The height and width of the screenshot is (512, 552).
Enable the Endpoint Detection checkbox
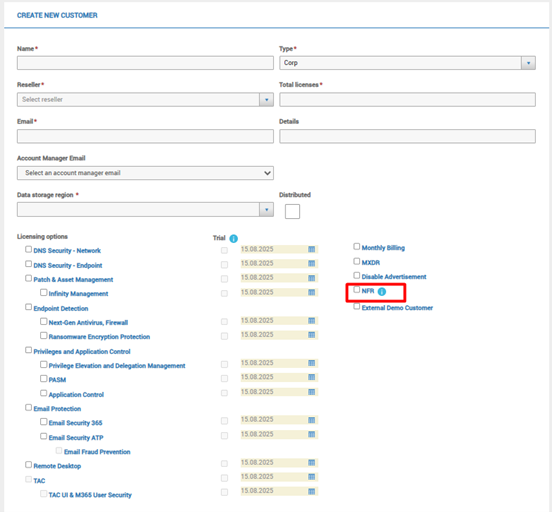coord(28,307)
